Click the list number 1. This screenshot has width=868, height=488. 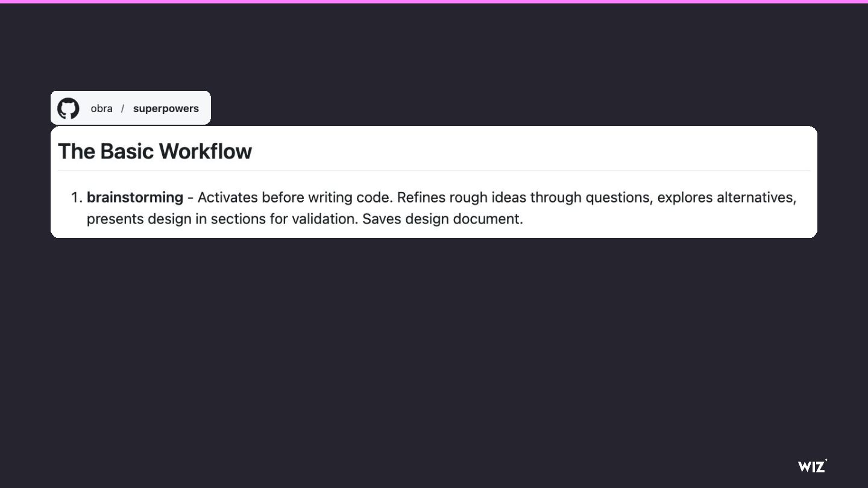[76, 198]
